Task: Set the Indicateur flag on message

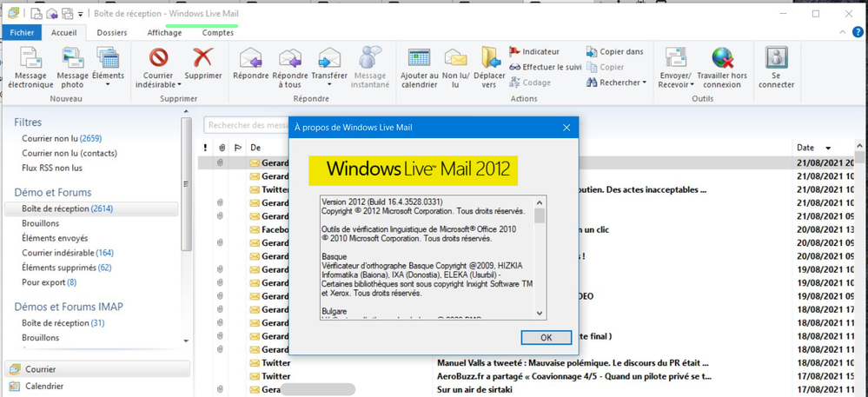Action: [x=534, y=51]
